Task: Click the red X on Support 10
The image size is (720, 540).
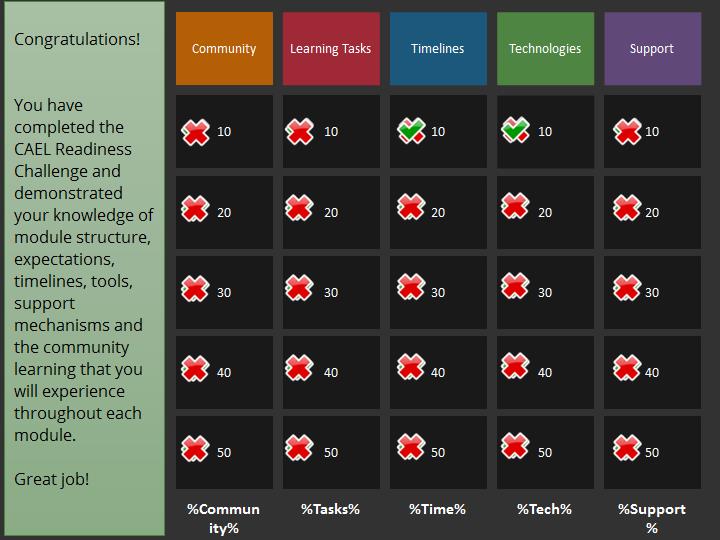Action: point(627,131)
